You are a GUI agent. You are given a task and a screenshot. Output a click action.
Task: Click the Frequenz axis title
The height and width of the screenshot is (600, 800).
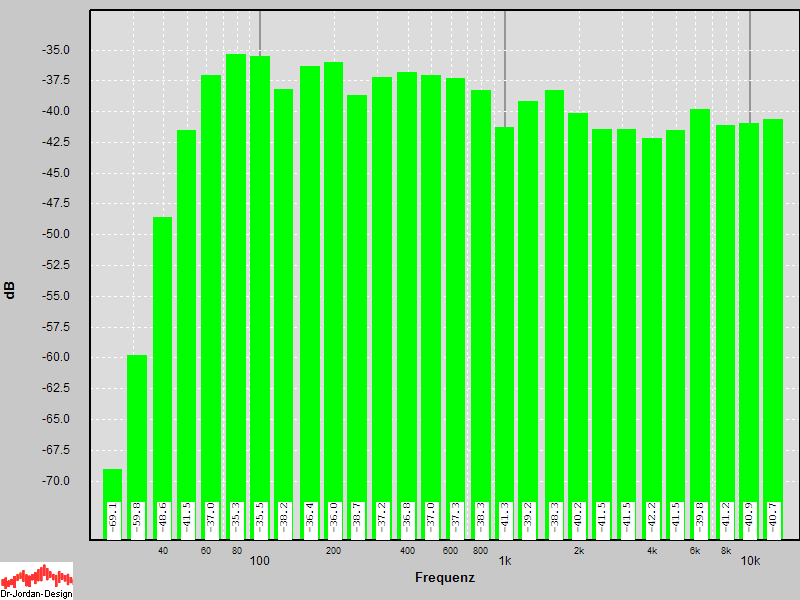click(x=445, y=578)
